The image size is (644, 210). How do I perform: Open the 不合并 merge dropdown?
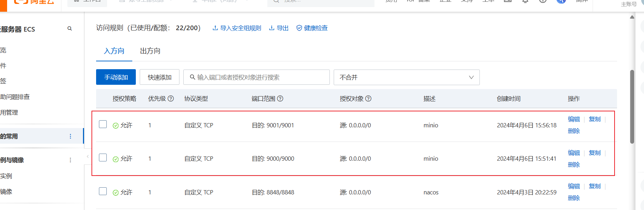[406, 77]
